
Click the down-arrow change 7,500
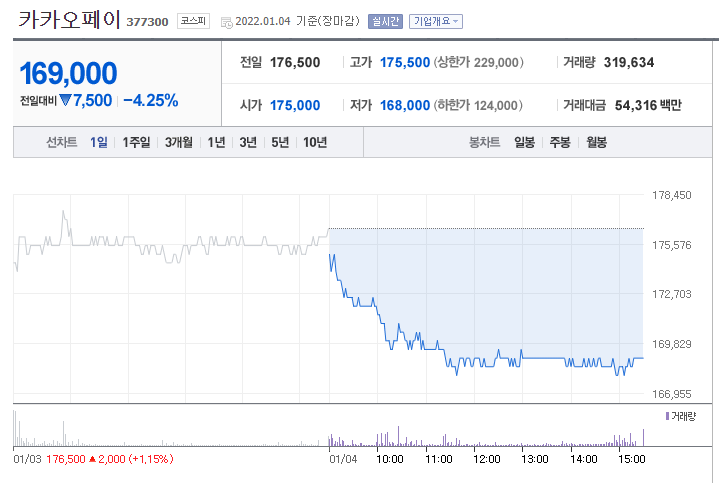86,100
